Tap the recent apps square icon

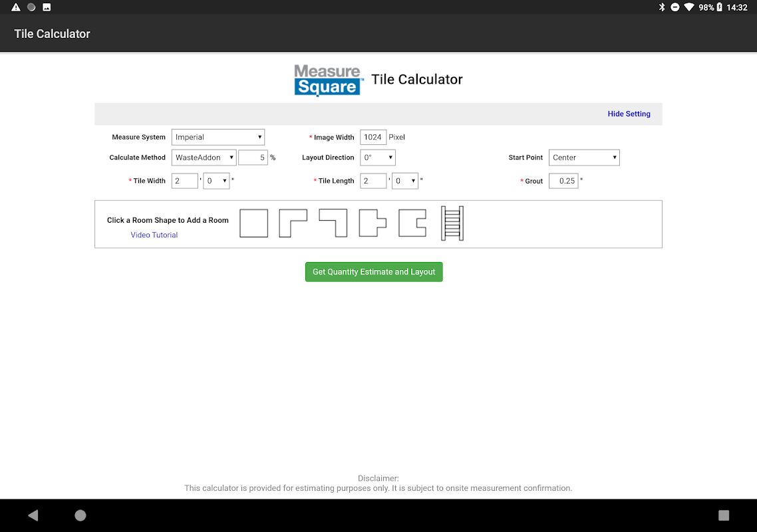coord(724,515)
